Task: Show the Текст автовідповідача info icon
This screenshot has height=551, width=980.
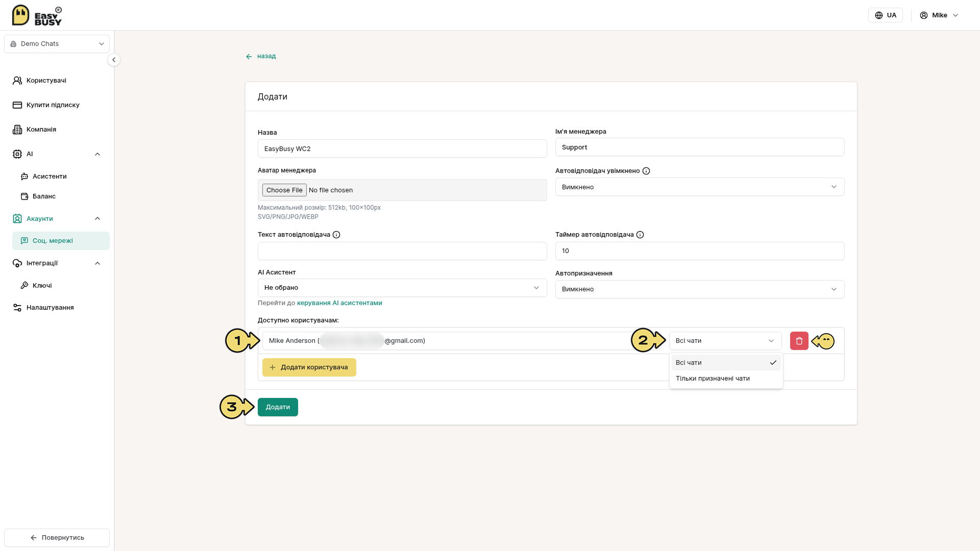Action: [x=336, y=235]
